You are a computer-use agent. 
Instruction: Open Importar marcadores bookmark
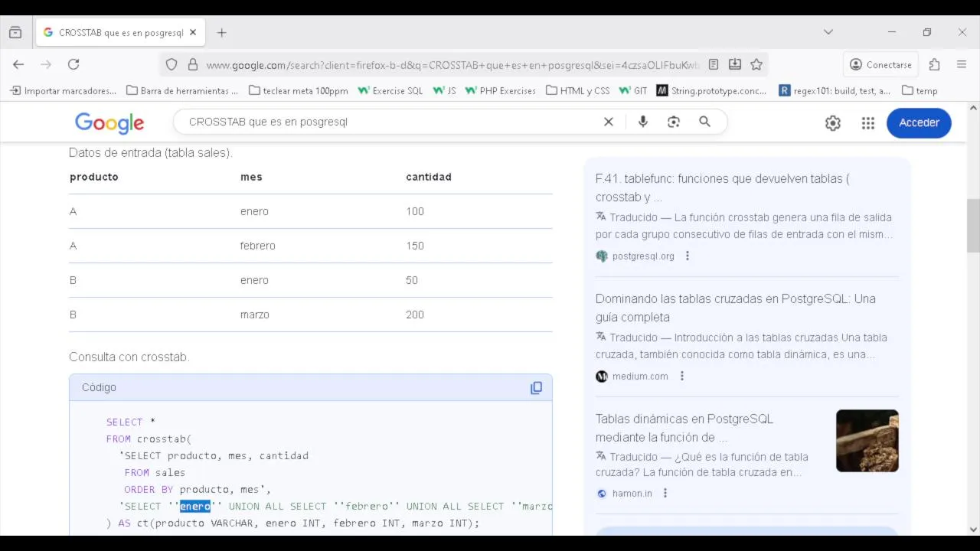(63, 90)
